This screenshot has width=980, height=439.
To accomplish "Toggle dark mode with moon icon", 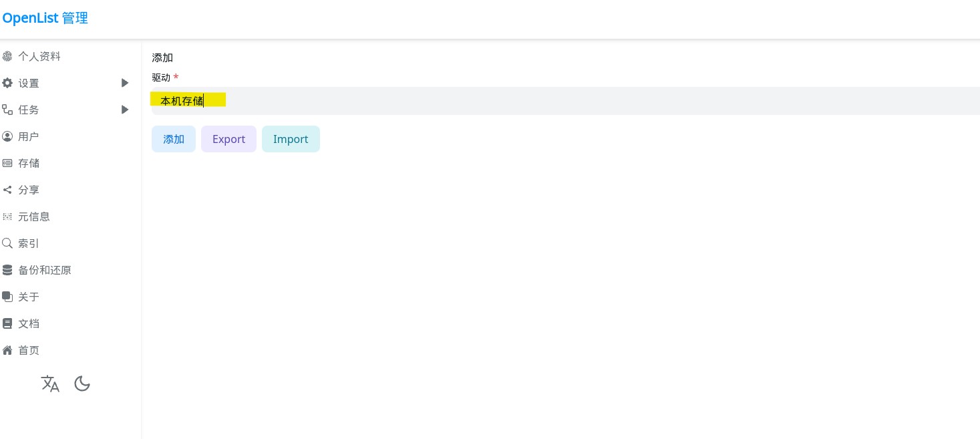I will [82, 384].
